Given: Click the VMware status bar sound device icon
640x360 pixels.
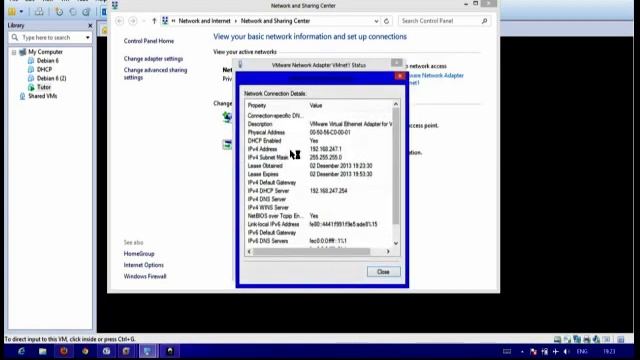Looking at the screenshot, I should 596,340.
